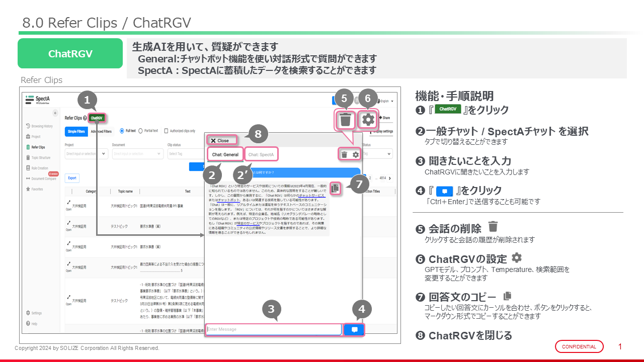
Task: Click the help icon beside Refer Clips heading
Action: (85, 118)
